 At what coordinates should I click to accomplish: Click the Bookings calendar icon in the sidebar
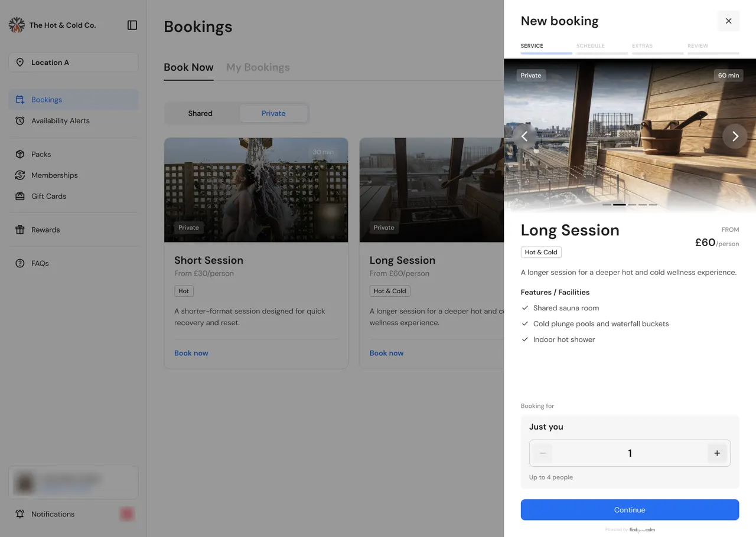[x=20, y=100]
